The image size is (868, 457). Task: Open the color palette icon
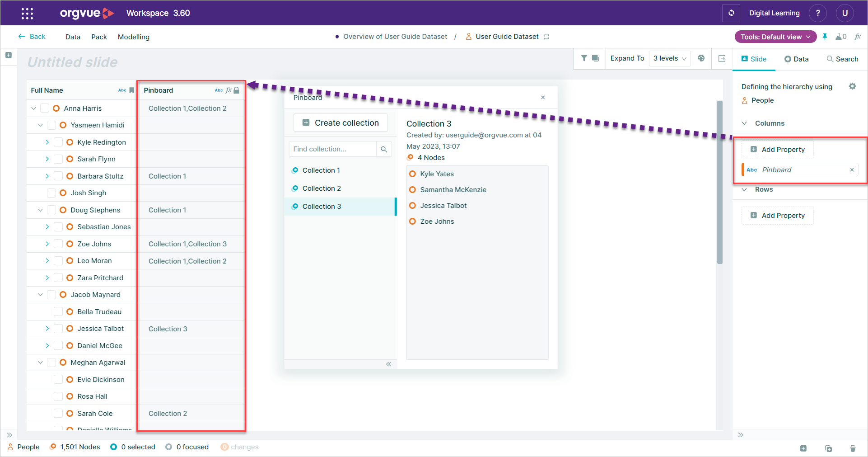[701, 58]
